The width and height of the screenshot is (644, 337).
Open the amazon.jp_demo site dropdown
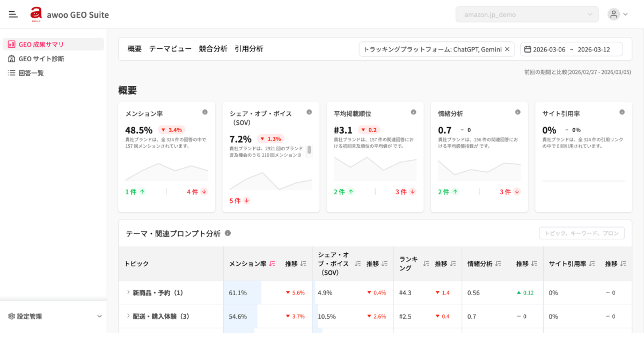click(x=527, y=14)
